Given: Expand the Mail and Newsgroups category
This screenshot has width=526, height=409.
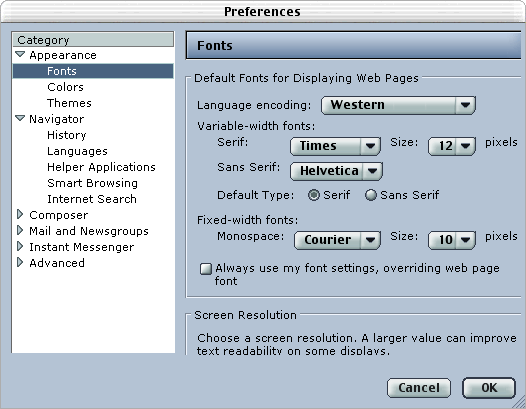Looking at the screenshot, I should click(x=20, y=231).
